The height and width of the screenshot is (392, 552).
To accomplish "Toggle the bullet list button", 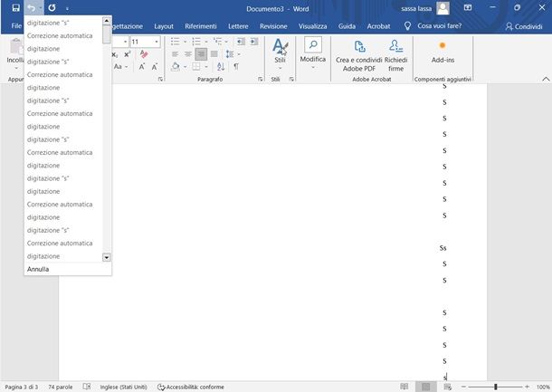I will click(x=175, y=42).
